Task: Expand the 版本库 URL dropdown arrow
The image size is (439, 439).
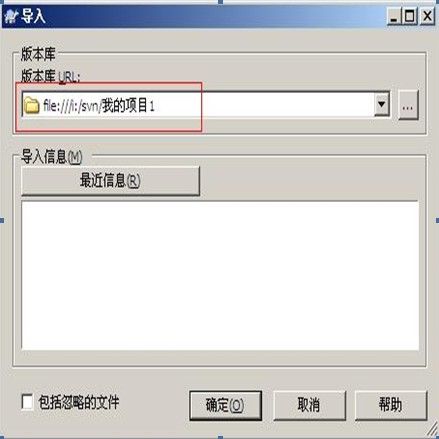Action: click(x=381, y=104)
